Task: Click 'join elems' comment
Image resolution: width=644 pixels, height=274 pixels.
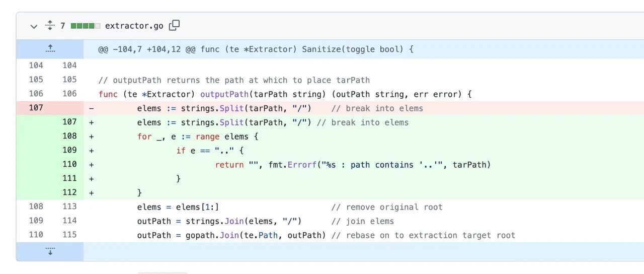Action: pos(362,221)
